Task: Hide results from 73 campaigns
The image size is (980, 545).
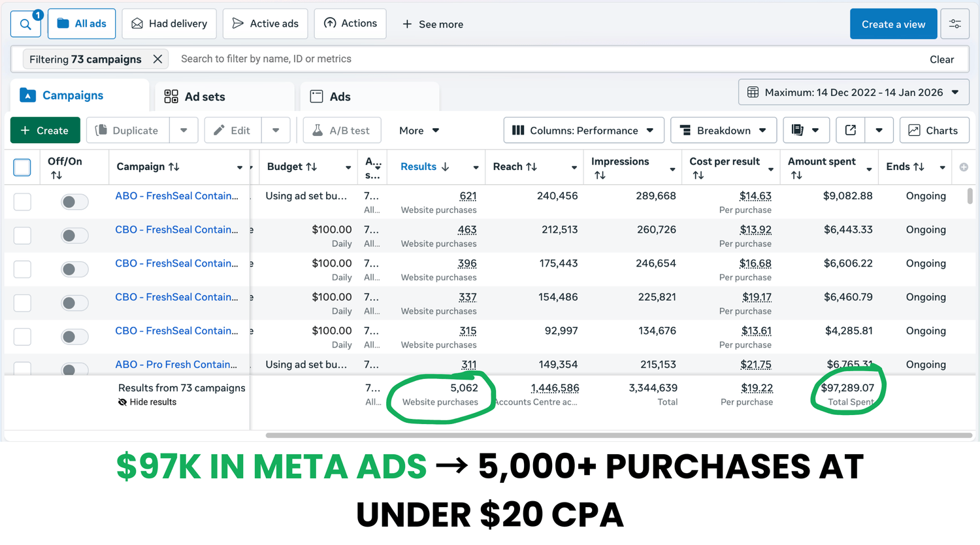Action: 148,402
